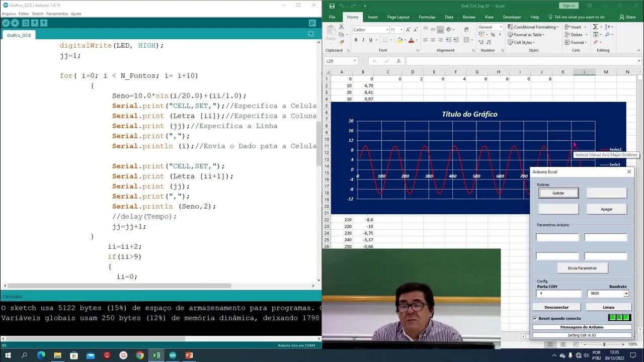Create a new sketch in Arduino toolbar
Image resolution: width=644 pixels, height=362 pixels.
(x=26, y=23)
